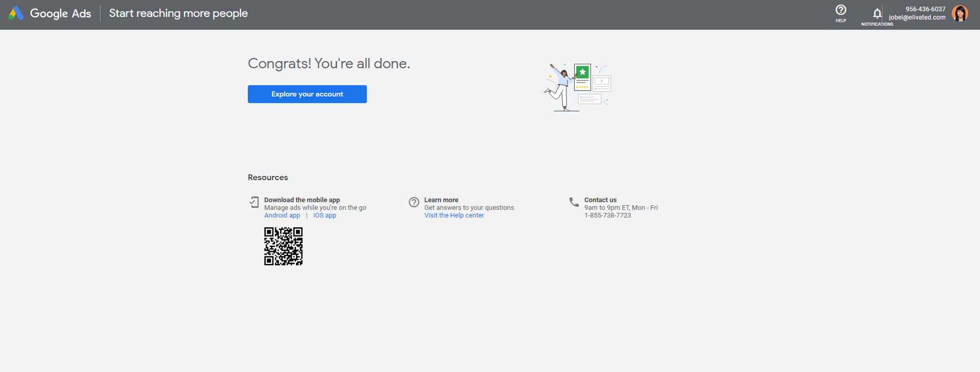This screenshot has height=372, width=980.
Task: Click the 'Congrats! You're all done.' heading
Action: (x=329, y=63)
